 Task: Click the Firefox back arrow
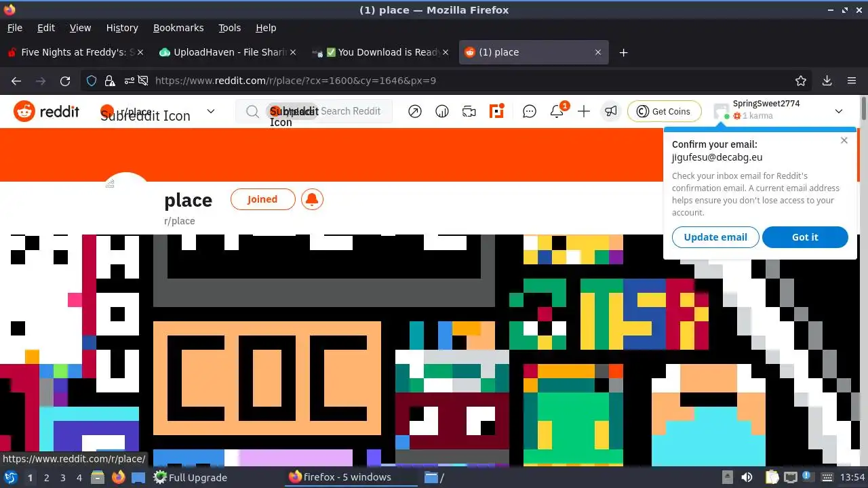pyautogui.click(x=16, y=81)
